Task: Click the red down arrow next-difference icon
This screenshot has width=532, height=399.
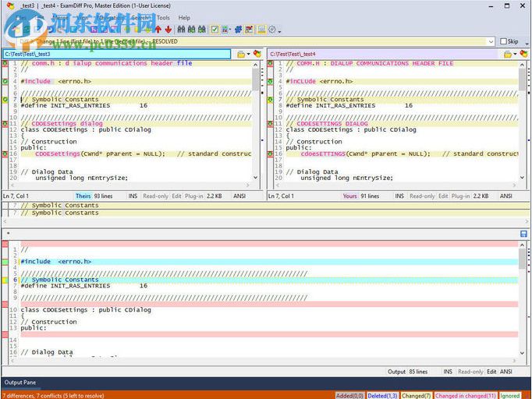Action: click(x=168, y=30)
